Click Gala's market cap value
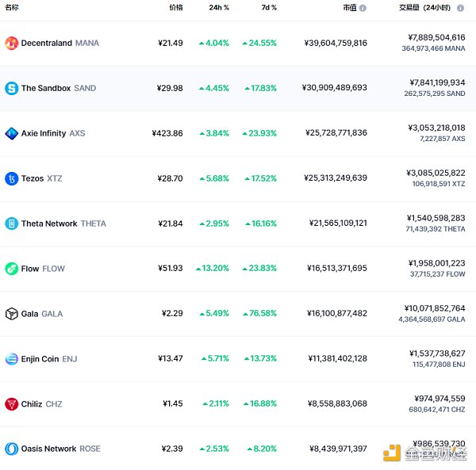The image size is (476, 470). [336, 314]
